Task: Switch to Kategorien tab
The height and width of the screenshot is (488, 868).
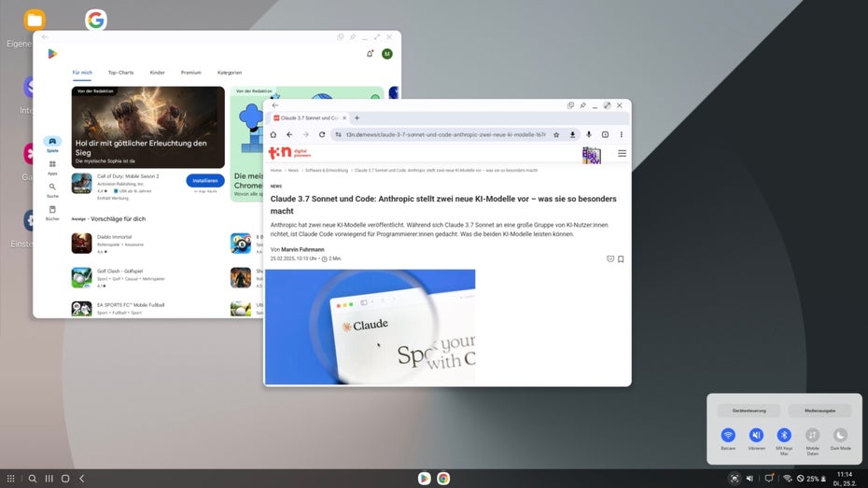Action: coord(230,73)
